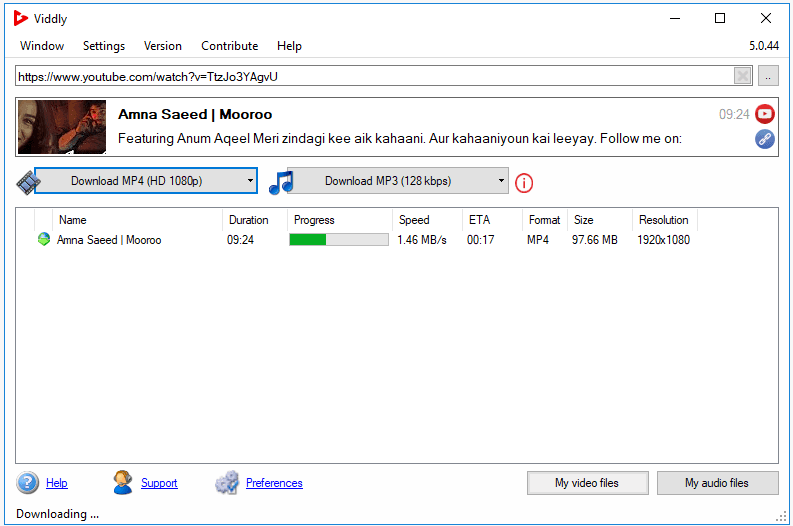Click the Support headset person icon
Screen dimensions: 793x526
122,483
